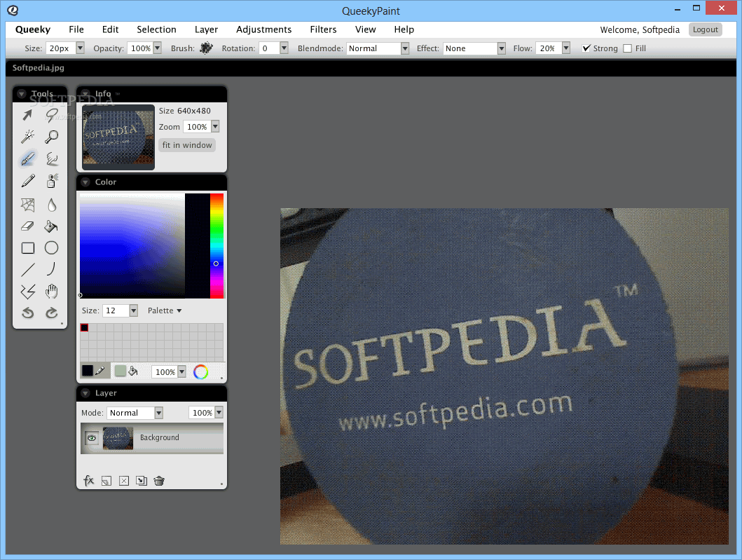Open the File menu

76,29
